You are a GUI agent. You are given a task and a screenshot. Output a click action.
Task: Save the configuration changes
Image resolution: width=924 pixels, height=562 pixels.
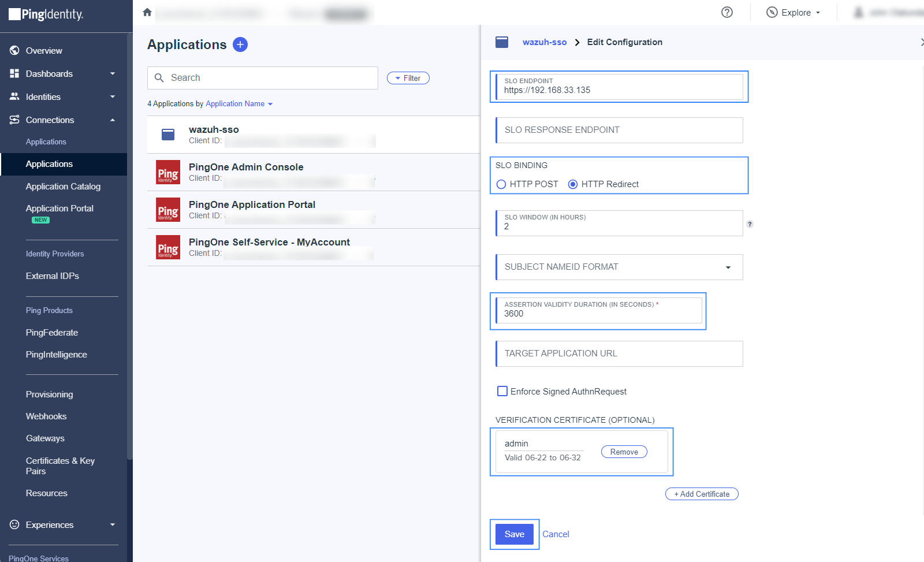tap(514, 534)
